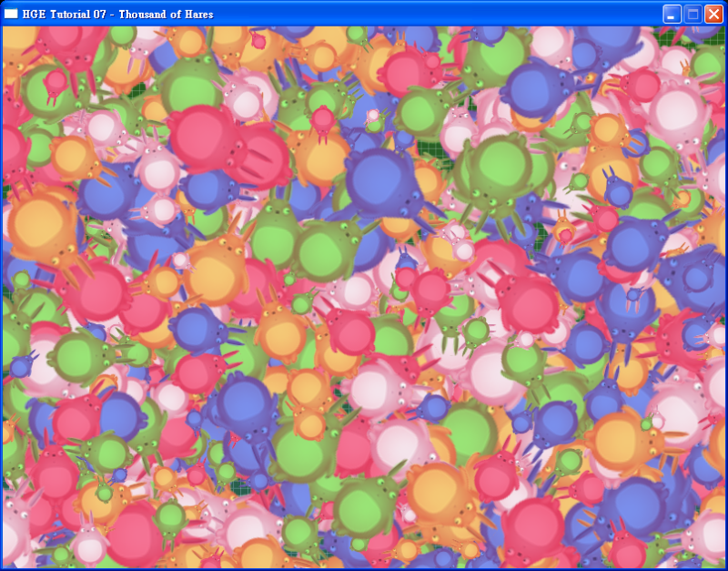Maximize the HGE Tutorial 07 window

693,15
